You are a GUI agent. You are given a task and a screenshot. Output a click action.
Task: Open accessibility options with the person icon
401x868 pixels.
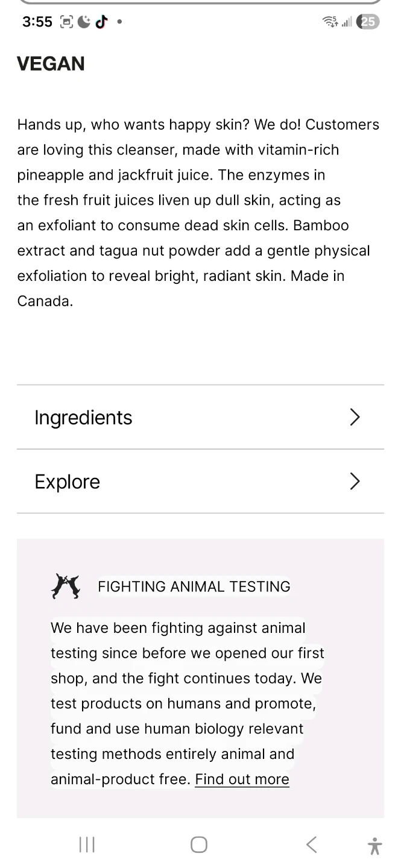click(x=374, y=845)
